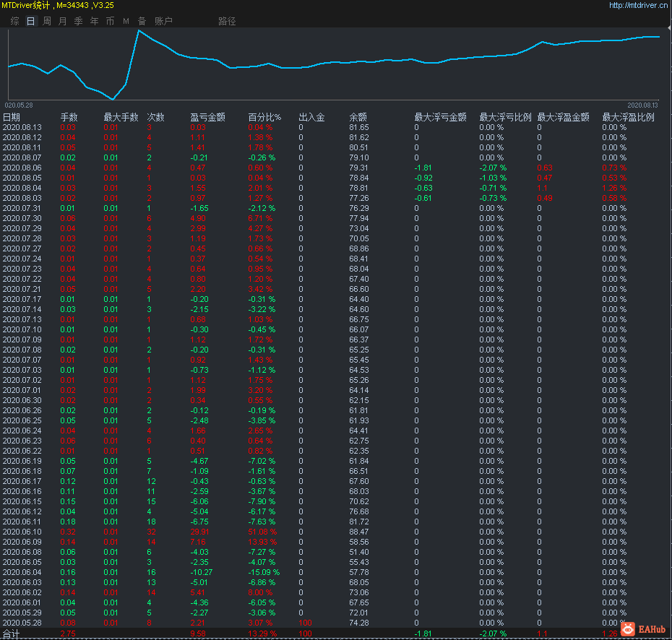Click the 盈亏金额 column header
Screen dimensions: 672x640
coord(207,117)
